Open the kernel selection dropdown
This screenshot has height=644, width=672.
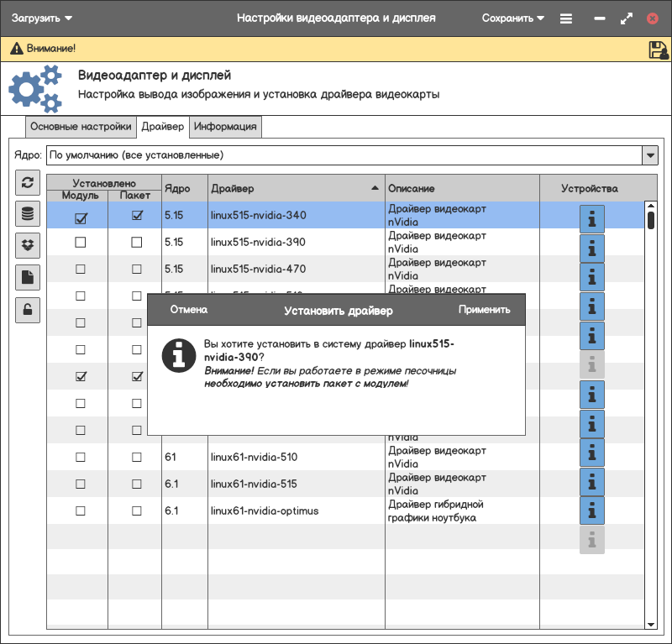[649, 155]
